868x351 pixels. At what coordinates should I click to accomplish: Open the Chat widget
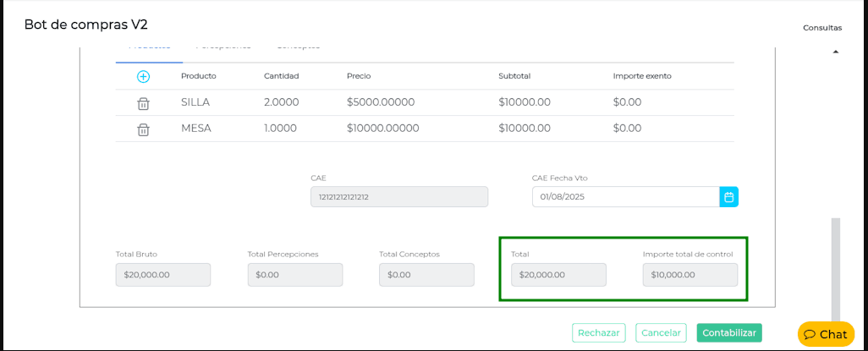tap(826, 334)
